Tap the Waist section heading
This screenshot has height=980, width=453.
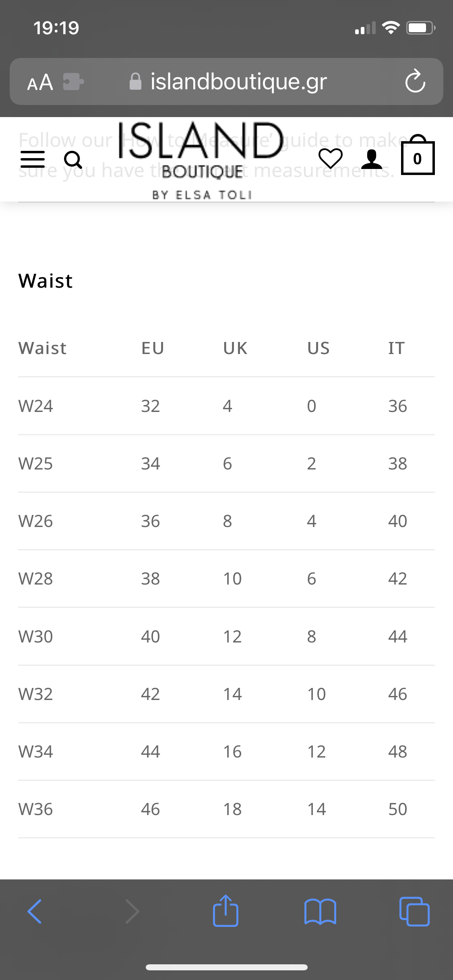[x=46, y=281]
